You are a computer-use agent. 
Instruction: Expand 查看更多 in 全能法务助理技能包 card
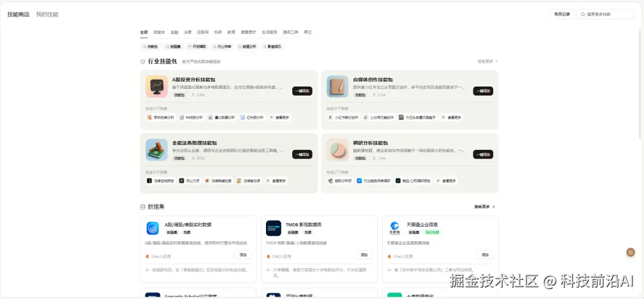click(x=277, y=181)
